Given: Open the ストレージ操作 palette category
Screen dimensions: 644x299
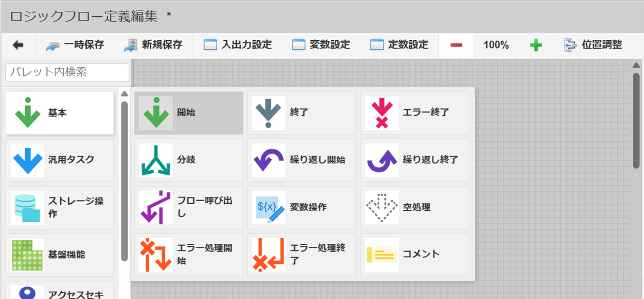Looking at the screenshot, I should tap(59, 208).
